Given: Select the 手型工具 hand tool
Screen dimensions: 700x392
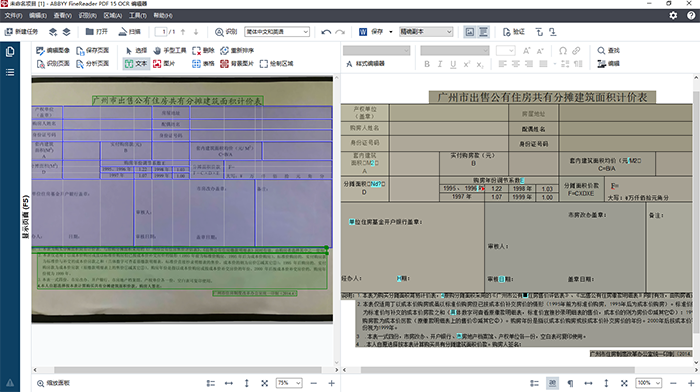Looking at the screenshot, I should tap(170, 50).
